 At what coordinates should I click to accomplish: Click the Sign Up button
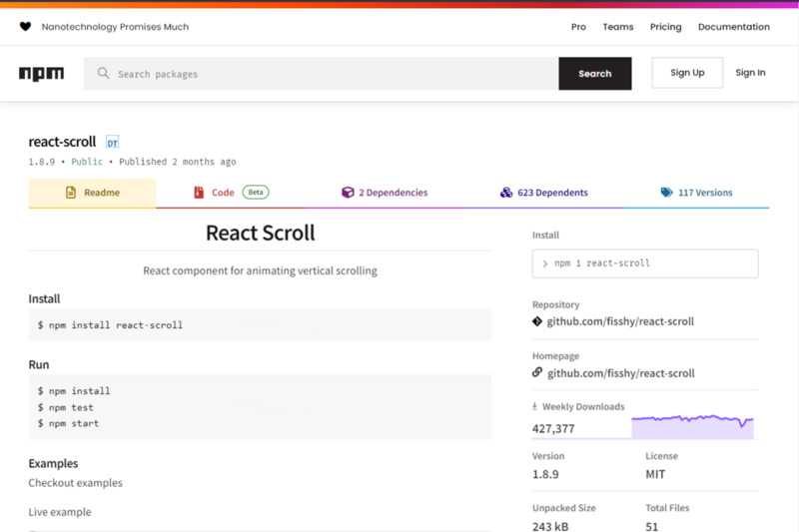(687, 73)
